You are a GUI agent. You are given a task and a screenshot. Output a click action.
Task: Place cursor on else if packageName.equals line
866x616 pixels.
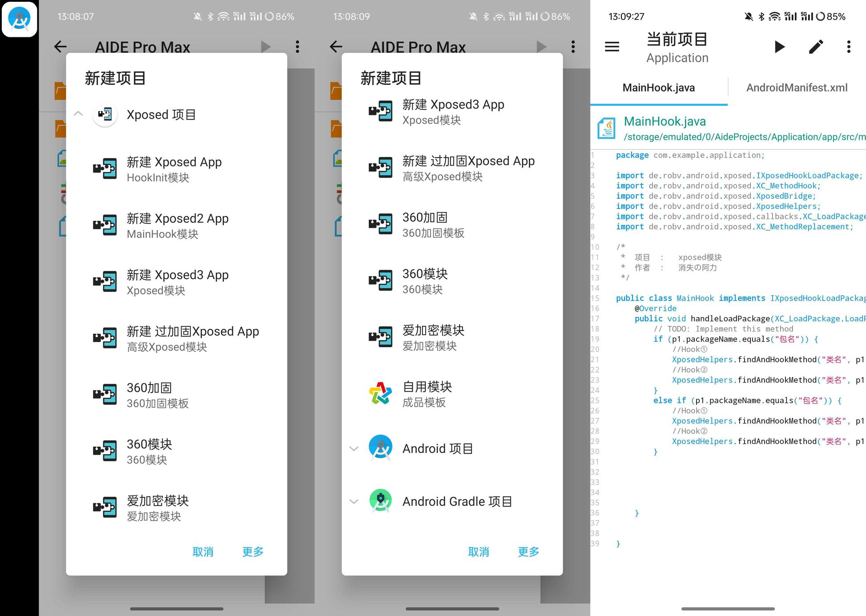click(x=747, y=400)
